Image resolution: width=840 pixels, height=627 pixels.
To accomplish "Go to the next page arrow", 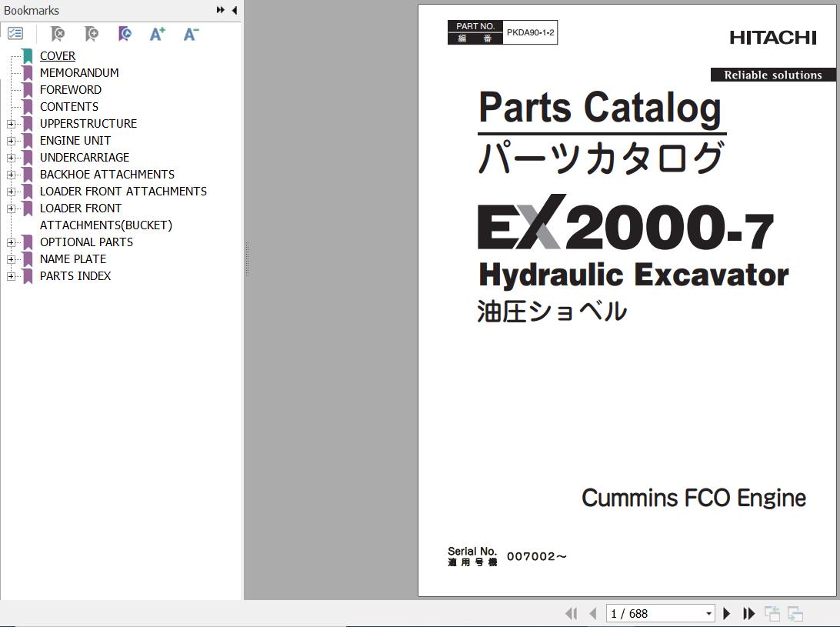I will point(726,613).
